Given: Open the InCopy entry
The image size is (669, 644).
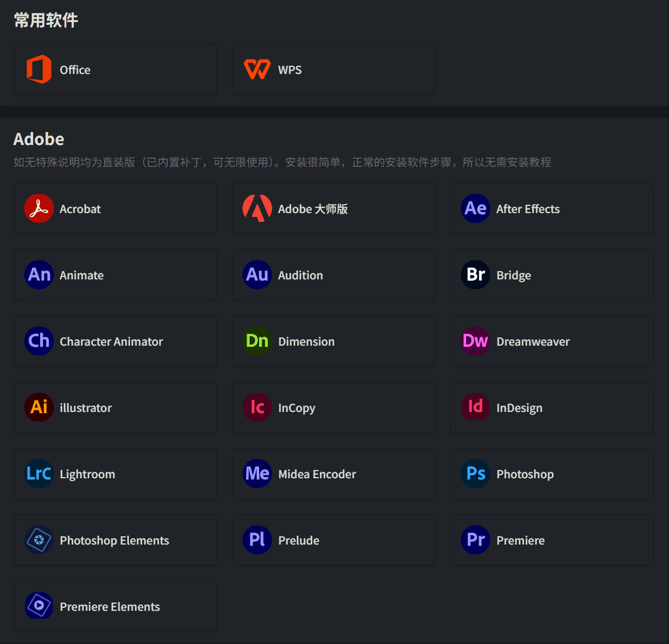Looking at the screenshot, I should [x=333, y=407].
